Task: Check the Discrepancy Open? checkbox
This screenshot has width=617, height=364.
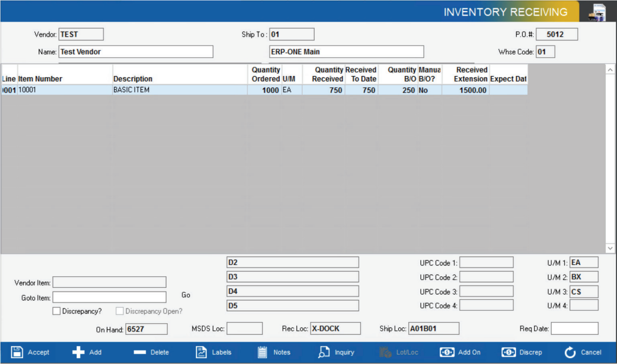Action: 120,311
